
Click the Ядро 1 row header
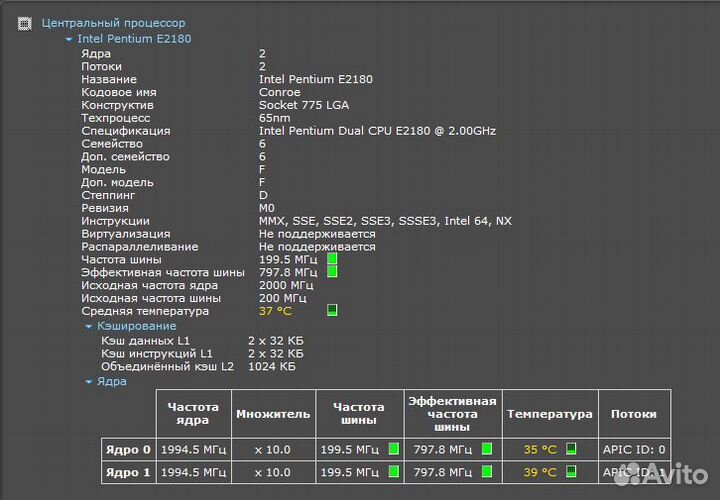pyautogui.click(x=128, y=472)
